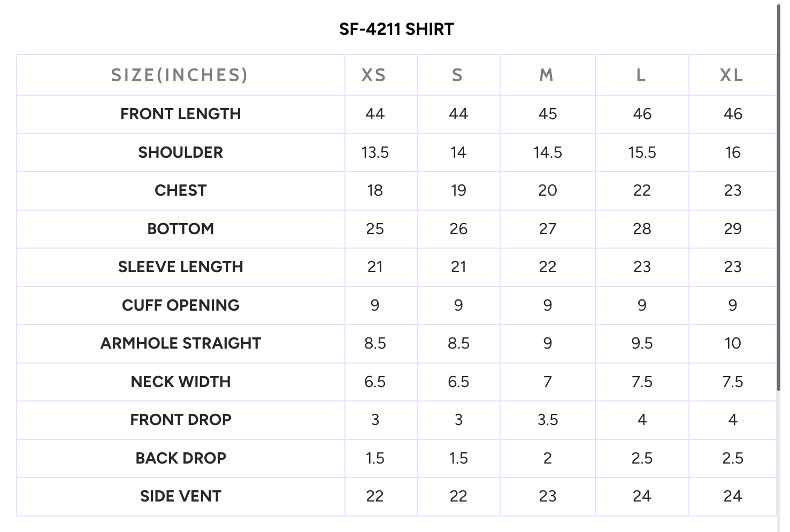Click the CHEST row label
This screenshot has height=532, width=790.
180,190
